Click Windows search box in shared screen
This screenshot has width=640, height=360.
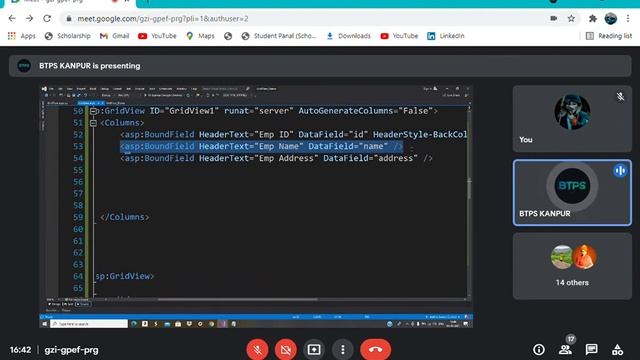point(89,324)
